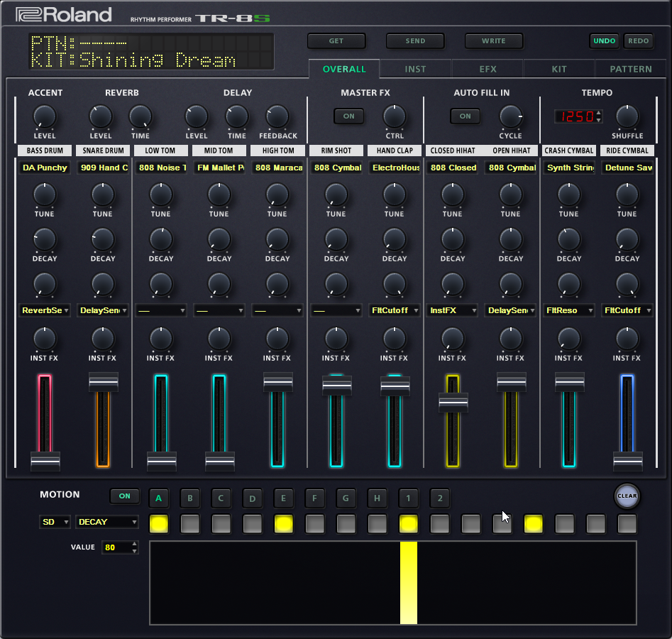
Task: Adjust the Reverb LEVEL knob
Action: (x=101, y=117)
